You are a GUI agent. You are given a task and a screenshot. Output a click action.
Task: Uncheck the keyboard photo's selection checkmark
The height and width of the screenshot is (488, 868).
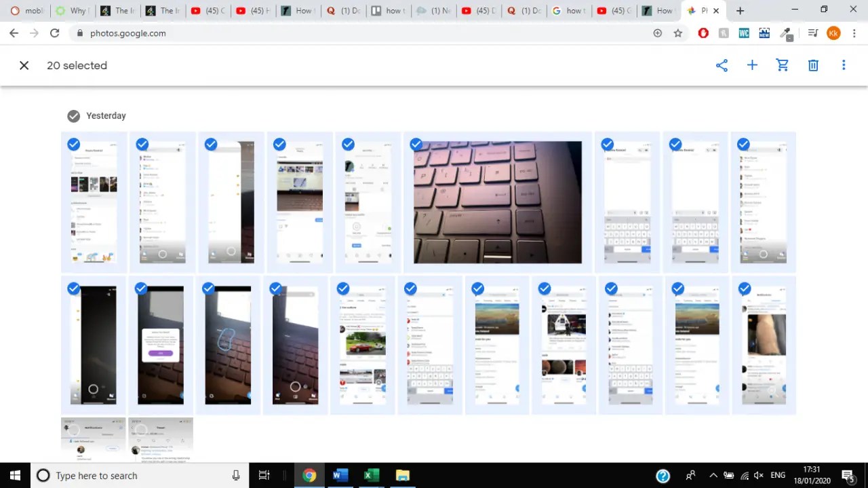416,144
